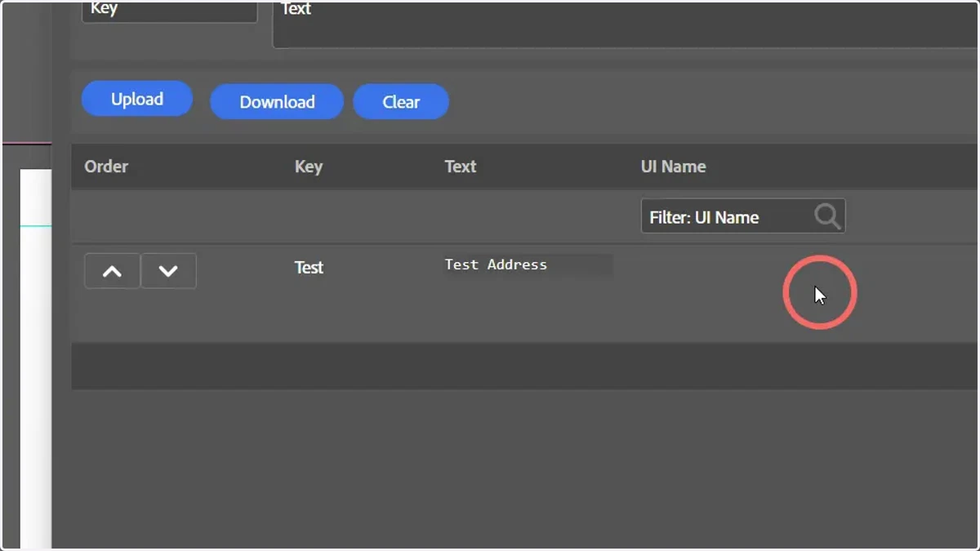Click the Download button
Screen dimensions: 980x551
click(277, 102)
